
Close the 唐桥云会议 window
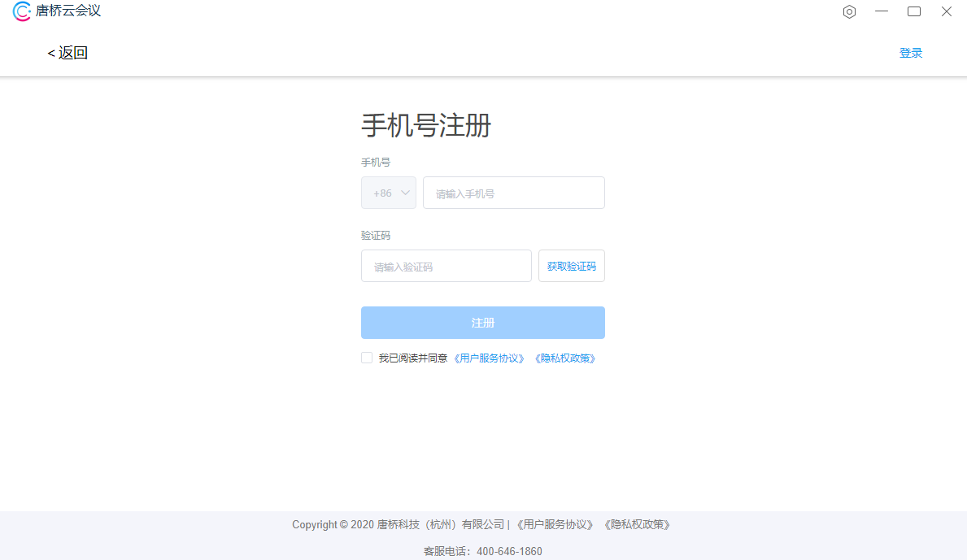coord(947,11)
